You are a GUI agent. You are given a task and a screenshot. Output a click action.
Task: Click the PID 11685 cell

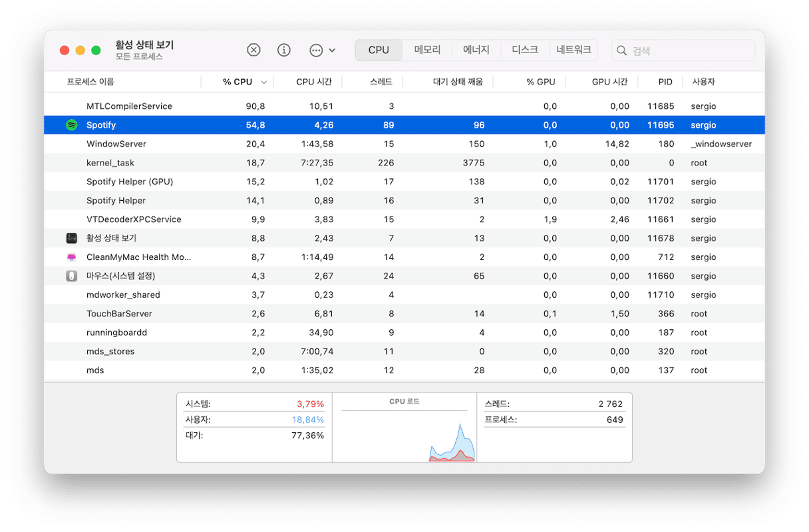661,106
